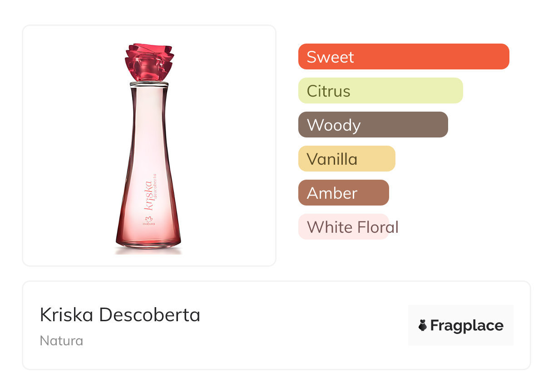The image size is (553, 392).
Task: Click the Fragplace wordmark text
Action: click(466, 326)
